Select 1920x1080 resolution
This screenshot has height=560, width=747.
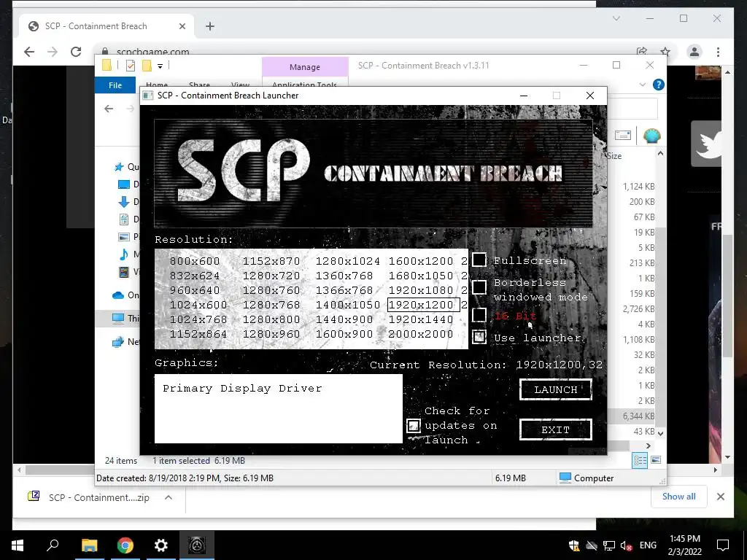click(421, 290)
